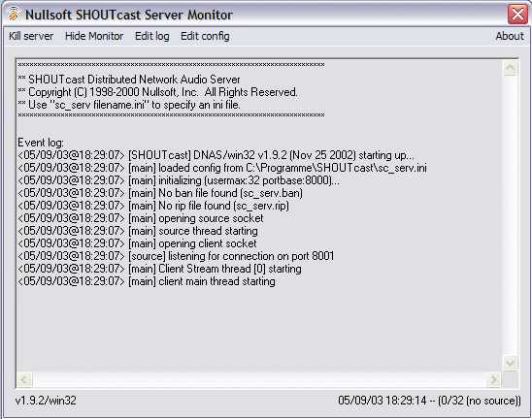Image resolution: width=532 pixels, height=419 pixels.
Task: Click the 'v1.9.2/win32' status bar text
Action: [x=46, y=401]
